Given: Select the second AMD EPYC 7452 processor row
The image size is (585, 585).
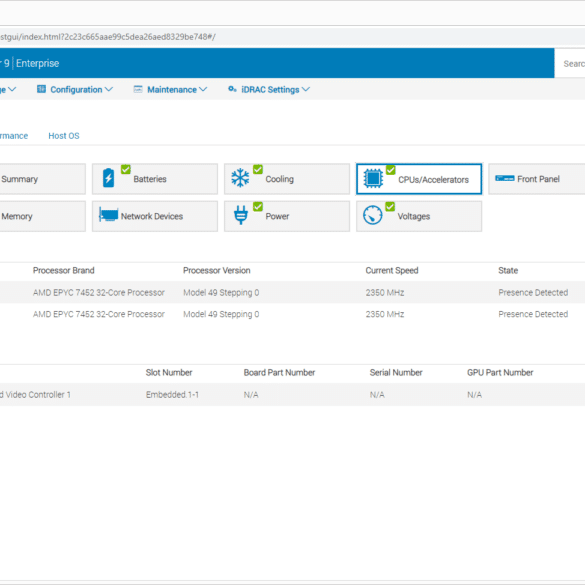Looking at the screenshot, I should pos(292,314).
